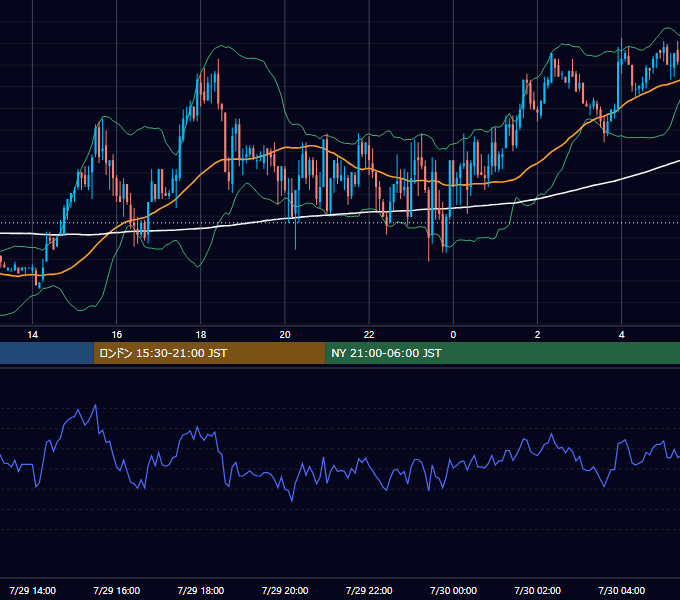Click hour label 22 on price chart axis
This screenshot has height=600, width=680.
click(x=369, y=335)
